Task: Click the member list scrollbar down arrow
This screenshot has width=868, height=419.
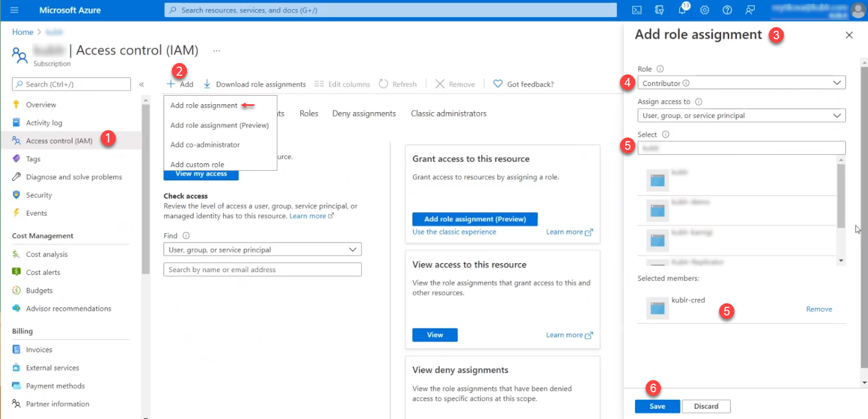Action: point(841,261)
